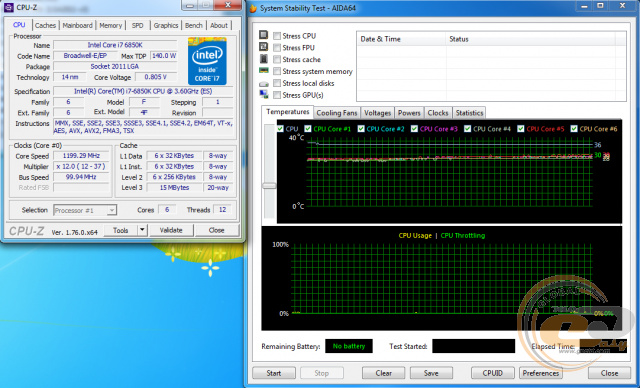This screenshot has height=388, width=640.
Task: Click the Package value Socket 2011 LGA
Action: point(115,66)
